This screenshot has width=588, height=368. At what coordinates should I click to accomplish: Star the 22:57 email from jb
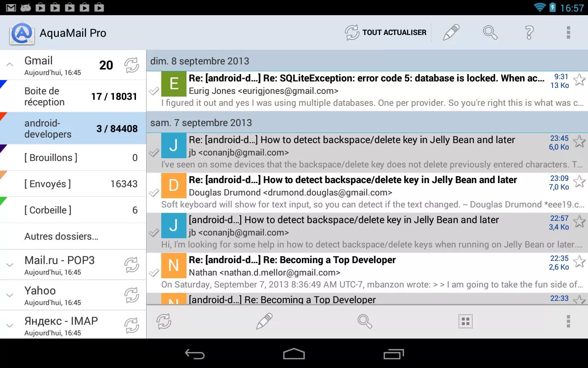pos(580,221)
